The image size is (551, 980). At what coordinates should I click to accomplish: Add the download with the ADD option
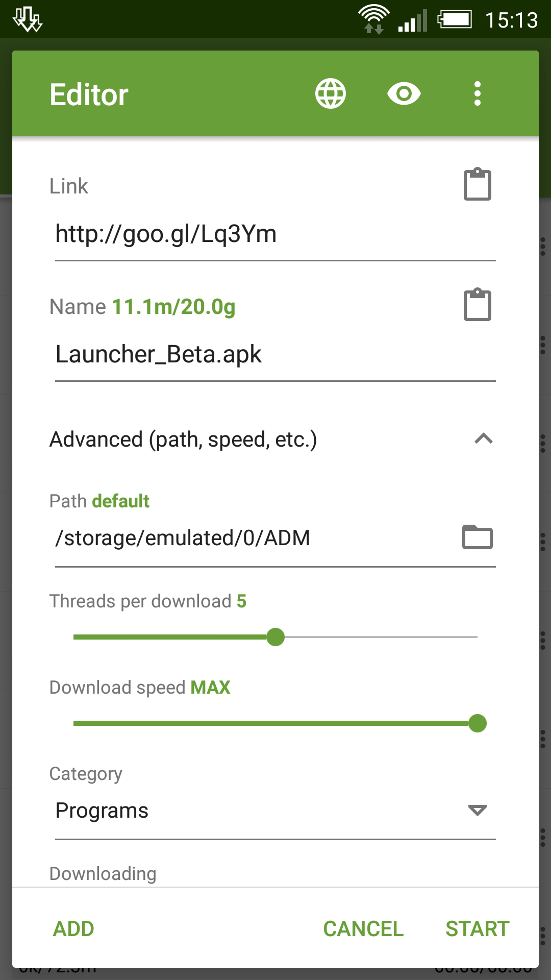[x=73, y=929]
